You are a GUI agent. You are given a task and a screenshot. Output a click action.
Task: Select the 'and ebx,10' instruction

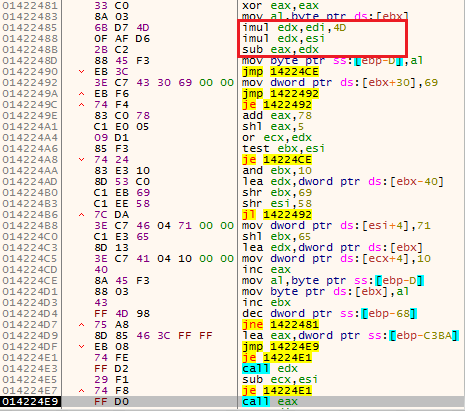[277, 171]
